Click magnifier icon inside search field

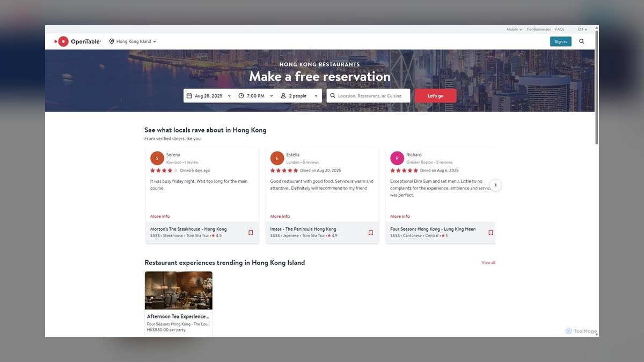click(x=333, y=96)
